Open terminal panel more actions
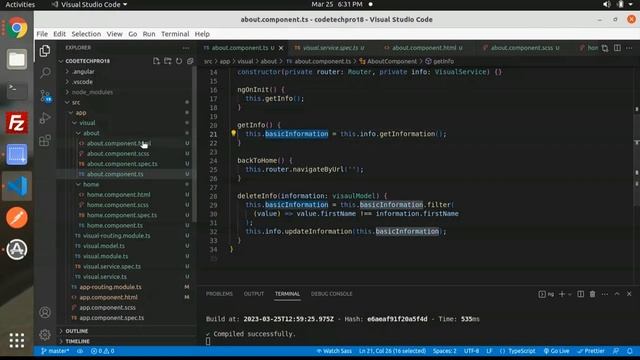 (x=604, y=294)
